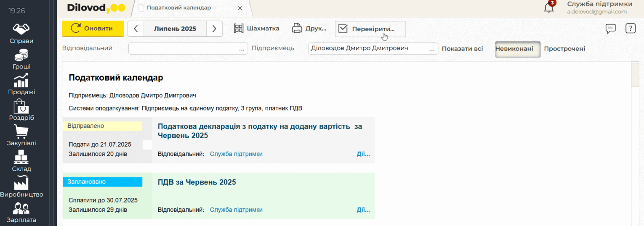
Task: Open the Продажі section in the sidebar
Action: coord(21,84)
